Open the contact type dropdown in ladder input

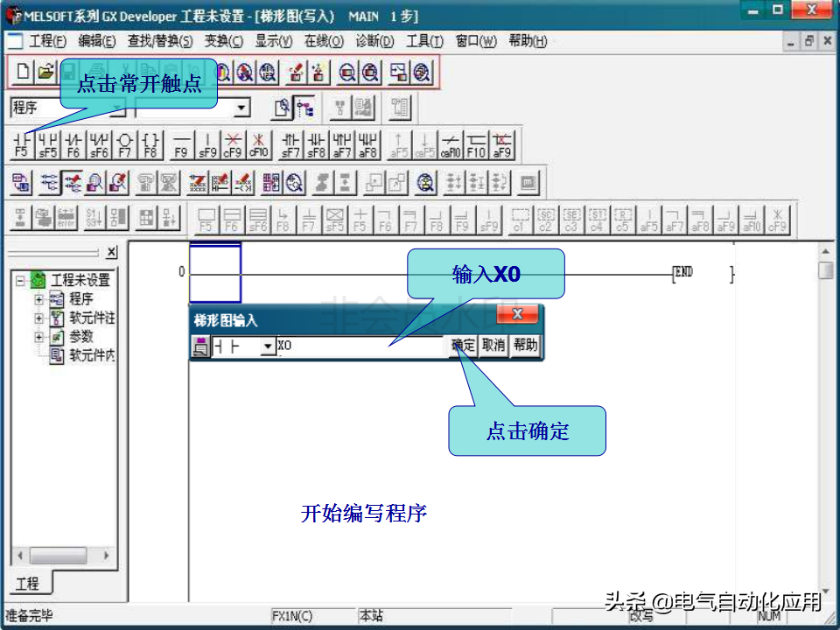pyautogui.click(x=268, y=346)
